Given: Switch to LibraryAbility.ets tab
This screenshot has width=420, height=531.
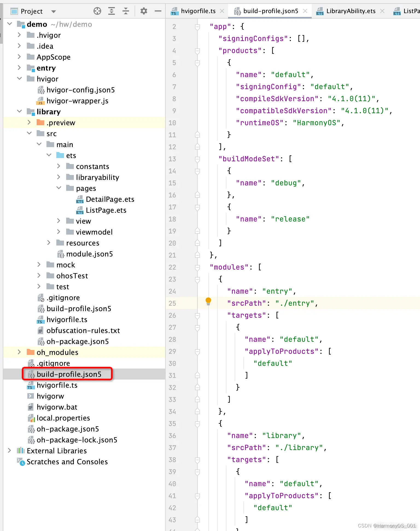Looking at the screenshot, I should click(351, 11).
